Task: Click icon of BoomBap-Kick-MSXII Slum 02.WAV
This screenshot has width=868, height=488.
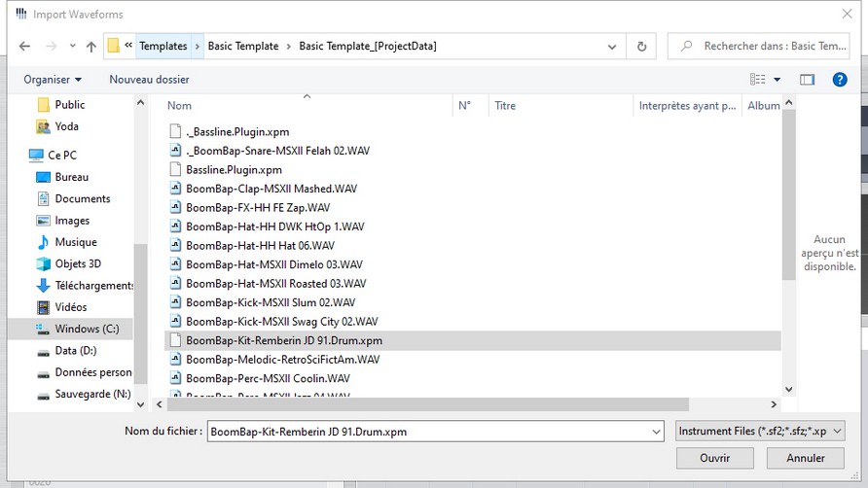Action: point(175,302)
